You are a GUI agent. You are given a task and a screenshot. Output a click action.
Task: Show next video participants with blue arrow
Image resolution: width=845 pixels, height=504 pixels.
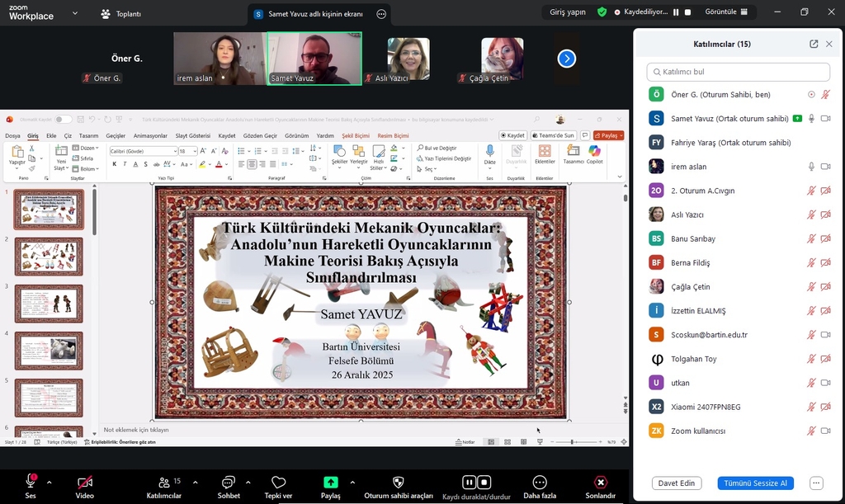pos(566,59)
